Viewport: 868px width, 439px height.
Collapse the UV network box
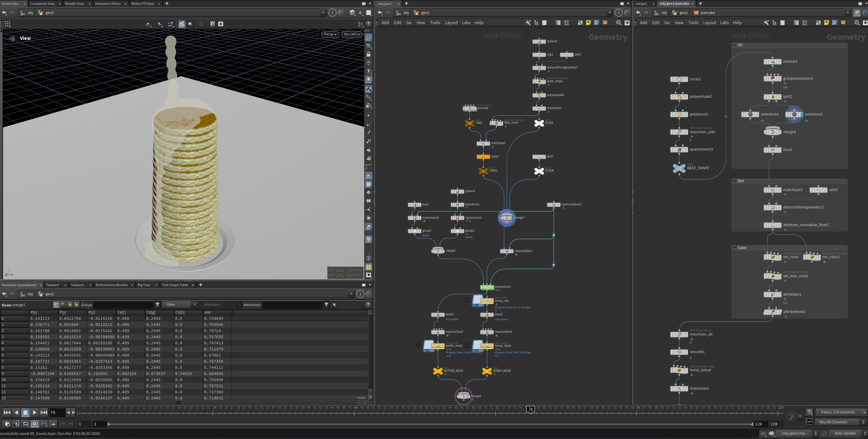pos(734,45)
